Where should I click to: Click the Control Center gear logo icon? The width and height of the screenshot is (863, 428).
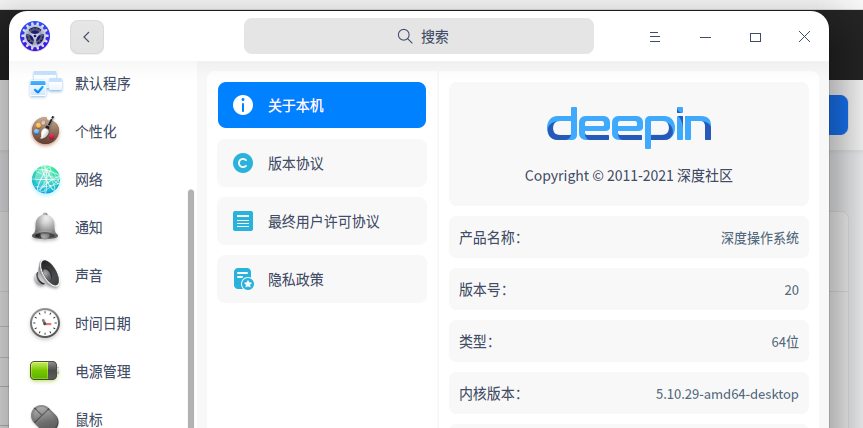pos(35,36)
